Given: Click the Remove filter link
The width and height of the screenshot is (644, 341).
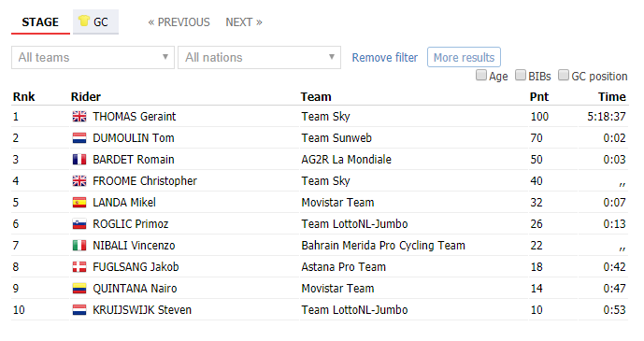Looking at the screenshot, I should click(385, 57).
